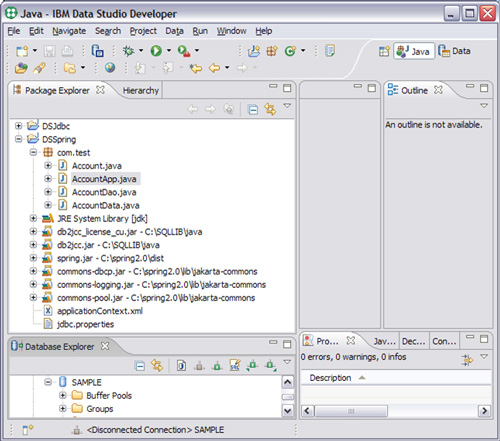Switch to the Data perspective

455,51
